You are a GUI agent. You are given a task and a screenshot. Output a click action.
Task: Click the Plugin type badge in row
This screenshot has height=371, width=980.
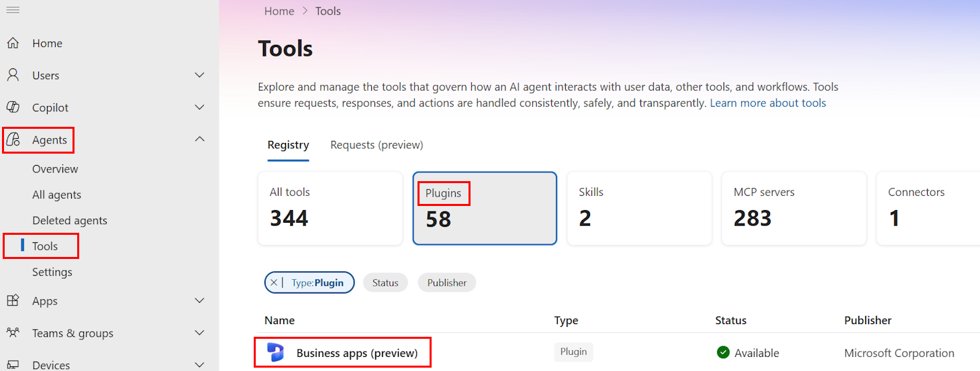(574, 352)
